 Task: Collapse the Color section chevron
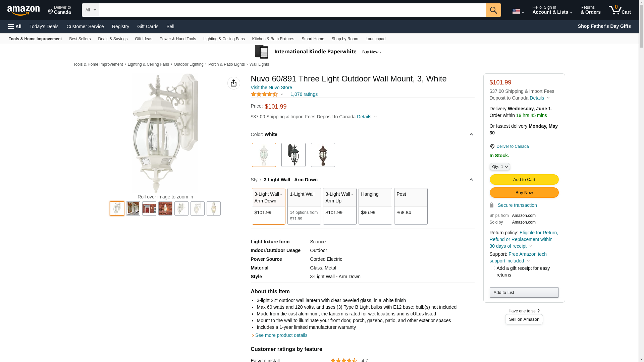(471, 134)
